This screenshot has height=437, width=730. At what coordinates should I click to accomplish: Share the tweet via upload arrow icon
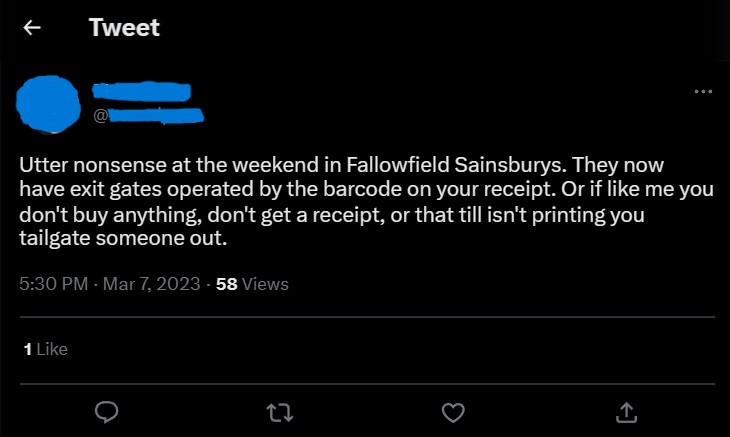point(626,412)
